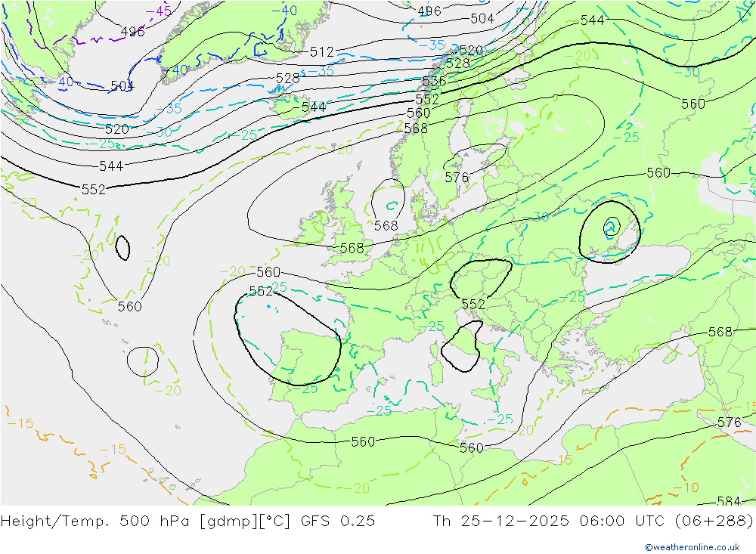Click the 512 contour label
Image resolution: width=756 pixels, height=554 pixels.
[321, 51]
